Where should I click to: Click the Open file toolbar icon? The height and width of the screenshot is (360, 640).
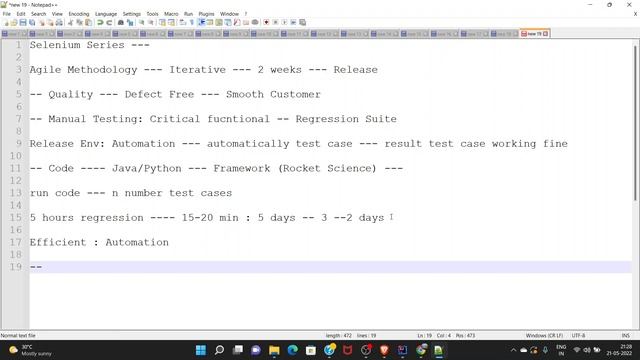pyautogui.click(x=14, y=22)
